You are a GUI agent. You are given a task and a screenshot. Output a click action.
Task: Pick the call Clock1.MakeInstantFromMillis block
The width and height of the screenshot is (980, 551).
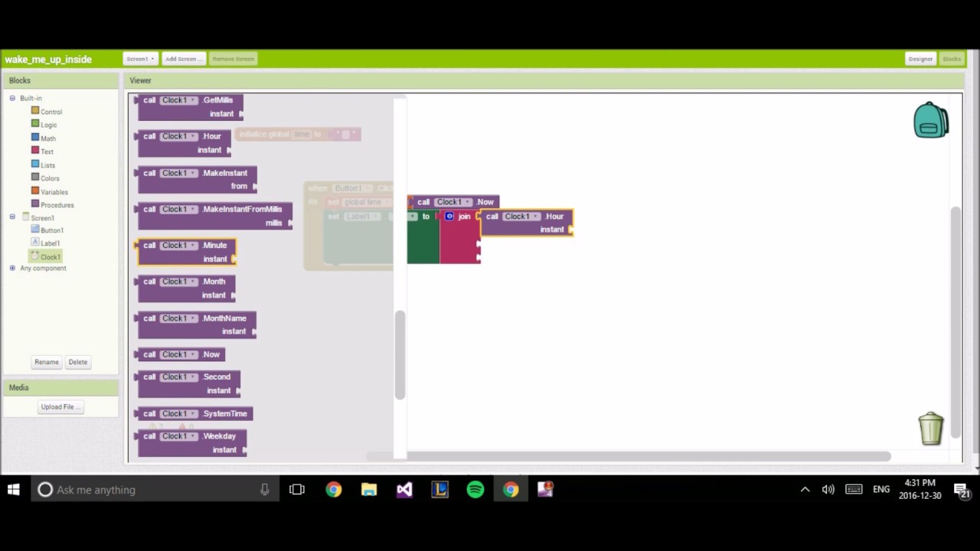click(215, 216)
